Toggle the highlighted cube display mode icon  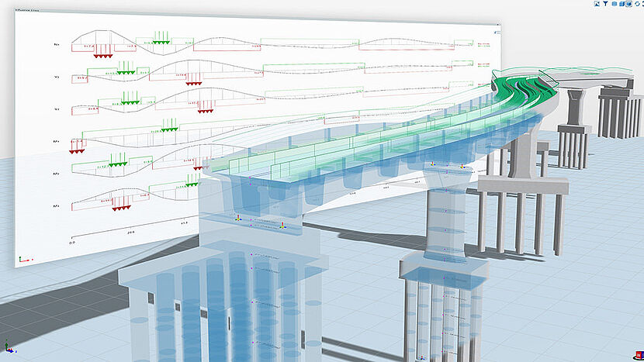pos(629,4)
